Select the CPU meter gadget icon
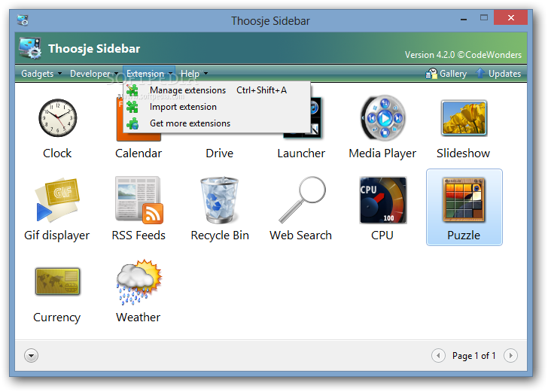 [x=383, y=200]
